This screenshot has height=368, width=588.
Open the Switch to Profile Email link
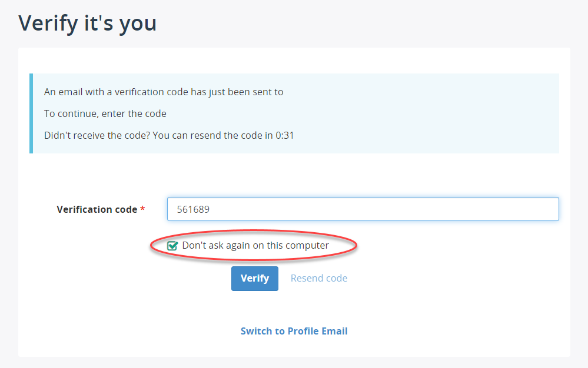coord(294,331)
